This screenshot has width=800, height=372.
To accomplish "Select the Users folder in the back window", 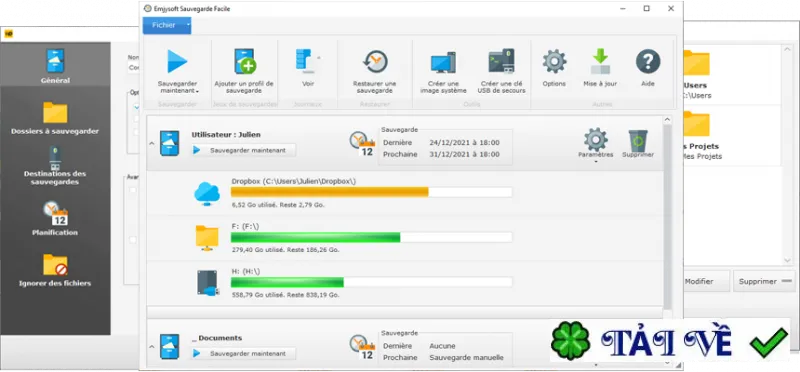I will pyautogui.click(x=696, y=63).
